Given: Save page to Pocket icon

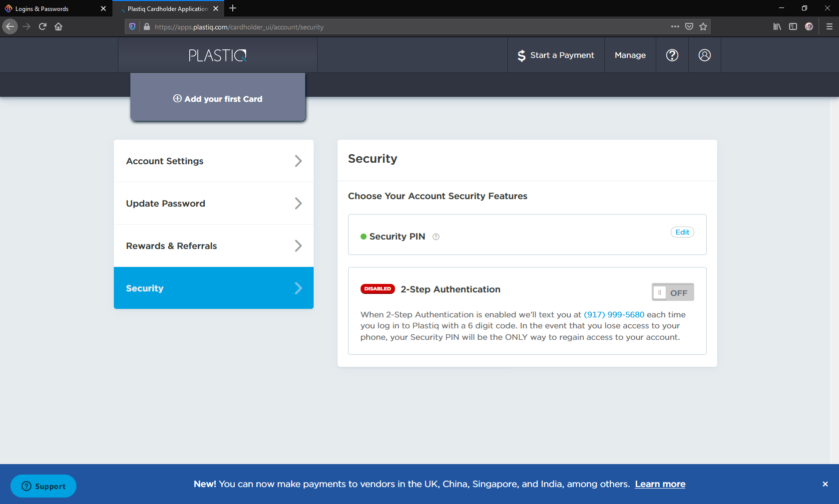Looking at the screenshot, I should (689, 26).
